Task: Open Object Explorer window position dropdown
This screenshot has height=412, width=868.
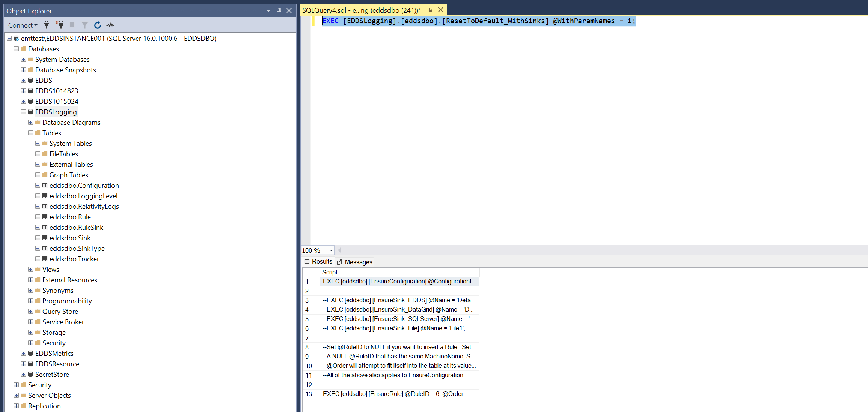Action: pos(269,11)
